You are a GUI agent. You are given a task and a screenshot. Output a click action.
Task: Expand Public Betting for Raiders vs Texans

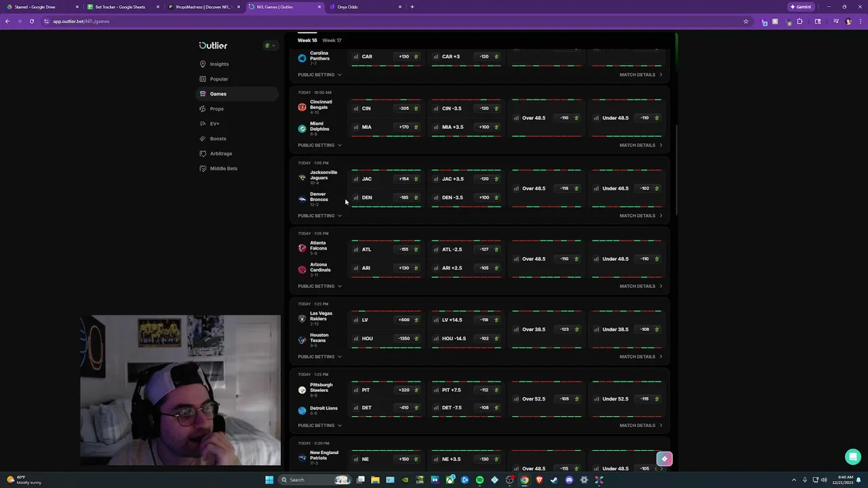319,357
